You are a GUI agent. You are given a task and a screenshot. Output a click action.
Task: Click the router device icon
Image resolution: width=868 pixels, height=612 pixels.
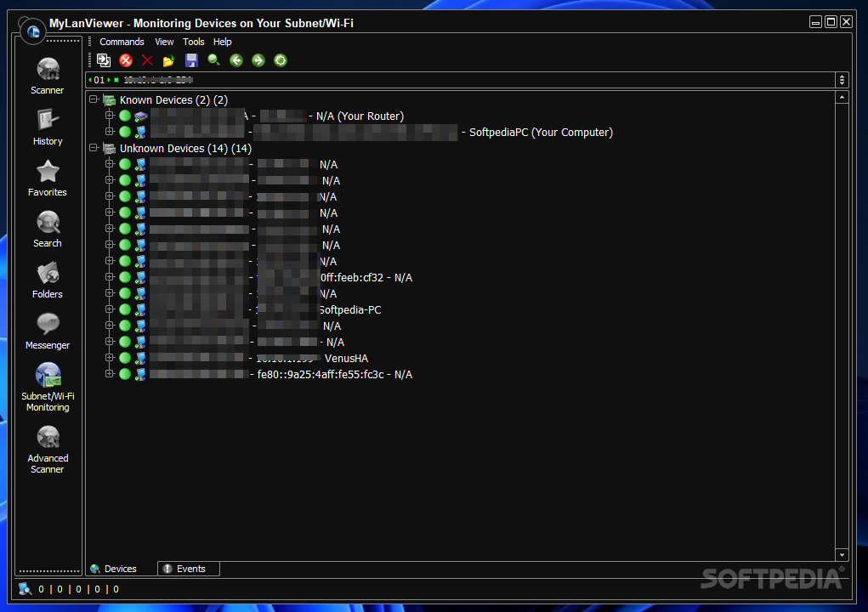tap(140, 116)
